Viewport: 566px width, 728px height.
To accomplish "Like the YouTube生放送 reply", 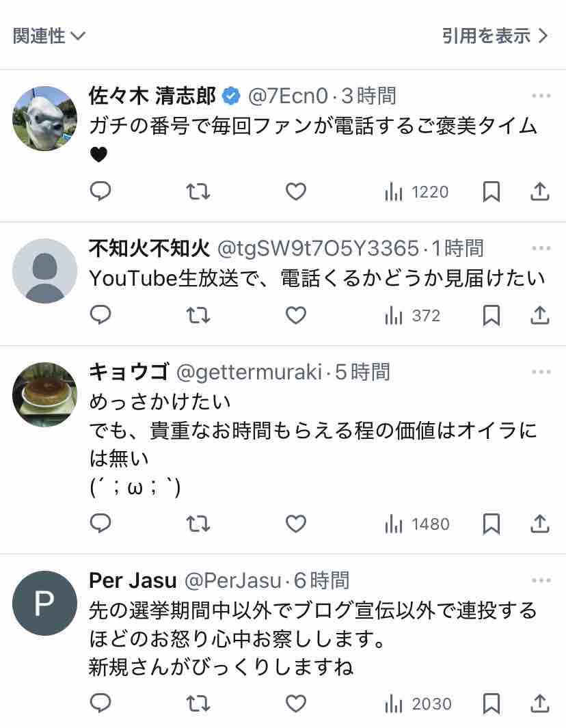I will 296,315.
